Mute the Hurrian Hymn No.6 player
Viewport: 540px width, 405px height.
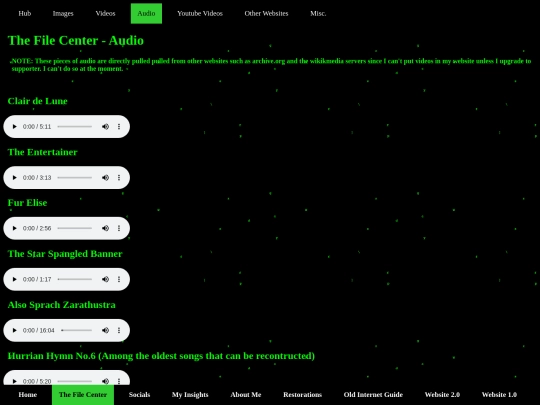(x=105, y=381)
